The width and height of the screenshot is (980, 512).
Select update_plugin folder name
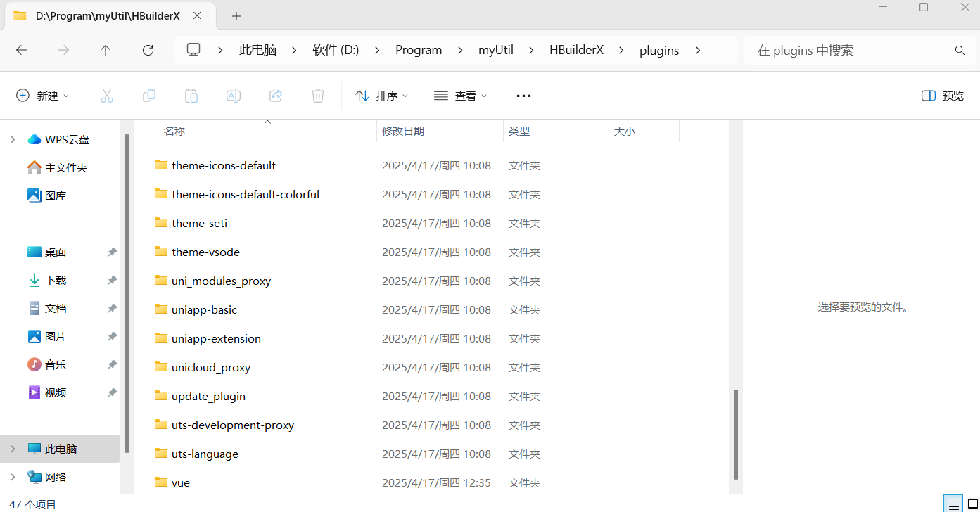(208, 396)
